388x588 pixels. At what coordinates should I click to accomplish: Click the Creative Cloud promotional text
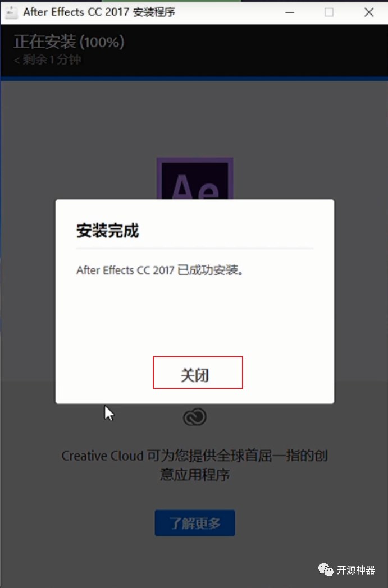point(195,465)
